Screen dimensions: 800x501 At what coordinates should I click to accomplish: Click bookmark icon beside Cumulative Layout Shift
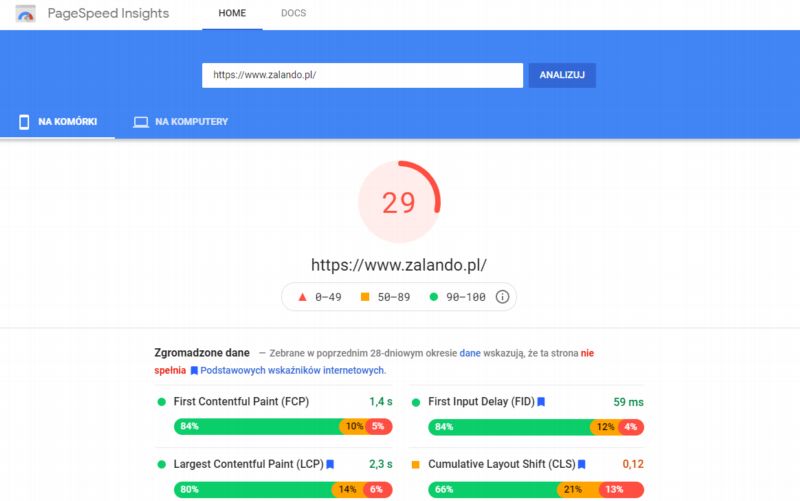[x=581, y=465]
